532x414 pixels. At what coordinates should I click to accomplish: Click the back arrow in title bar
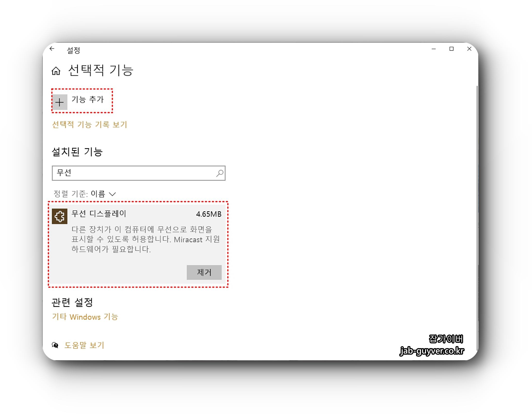52,49
